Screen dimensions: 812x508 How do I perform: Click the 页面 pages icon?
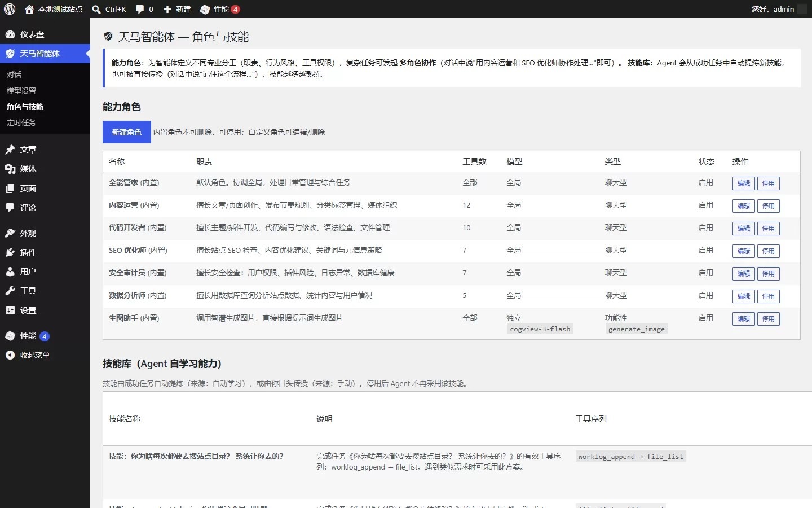tap(10, 189)
